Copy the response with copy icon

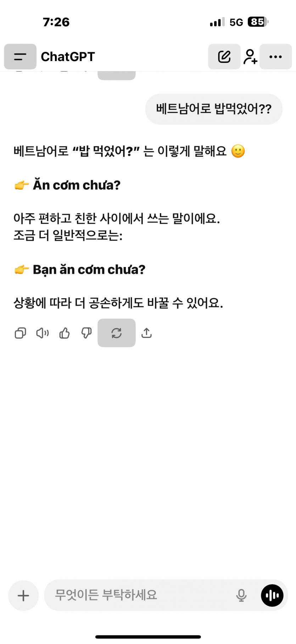pos(20,333)
